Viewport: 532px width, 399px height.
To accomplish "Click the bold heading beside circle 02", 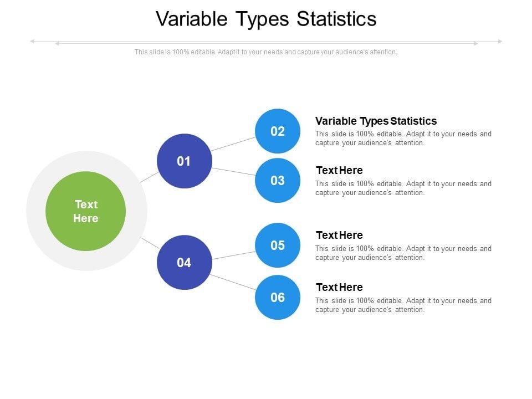I will [x=376, y=121].
